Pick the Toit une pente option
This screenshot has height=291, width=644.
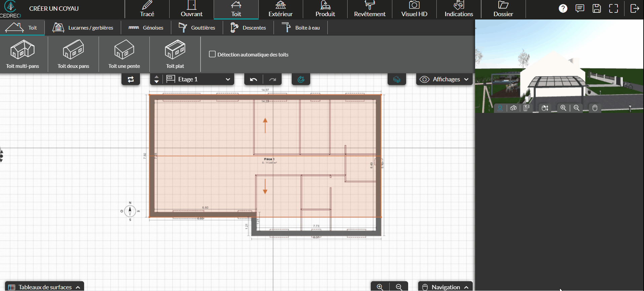tap(124, 54)
